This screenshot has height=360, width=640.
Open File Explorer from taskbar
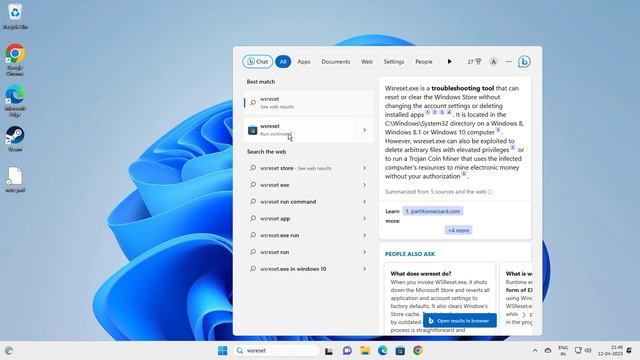pyautogui.click(x=364, y=350)
